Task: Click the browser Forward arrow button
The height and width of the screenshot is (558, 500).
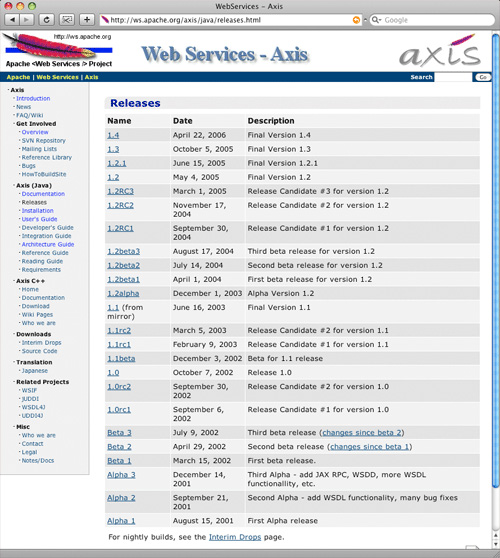Action: tap(26, 20)
